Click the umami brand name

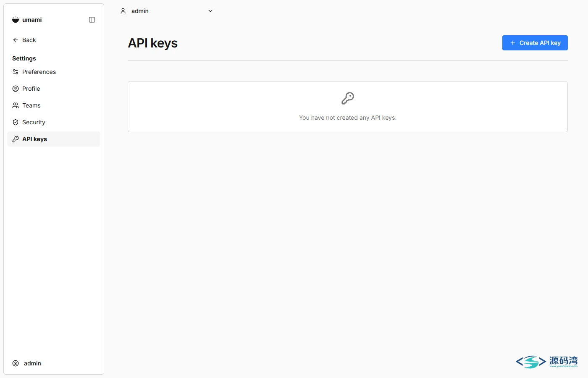click(x=32, y=20)
